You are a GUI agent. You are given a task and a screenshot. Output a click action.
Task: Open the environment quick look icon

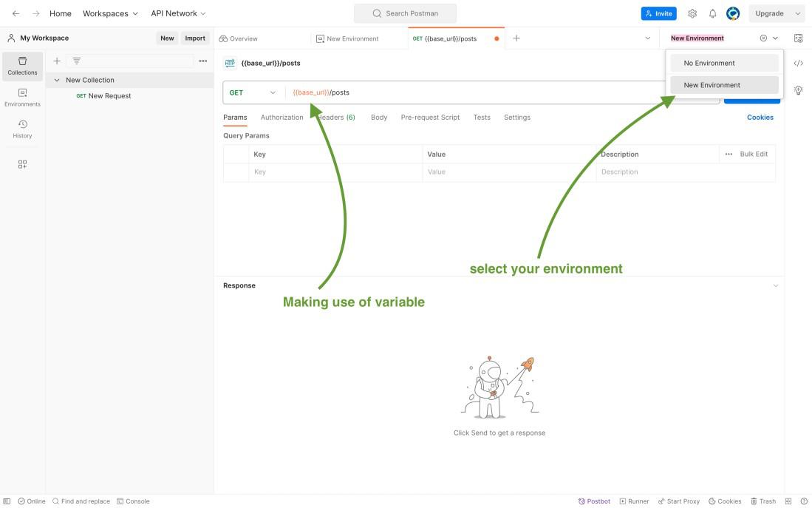point(798,38)
